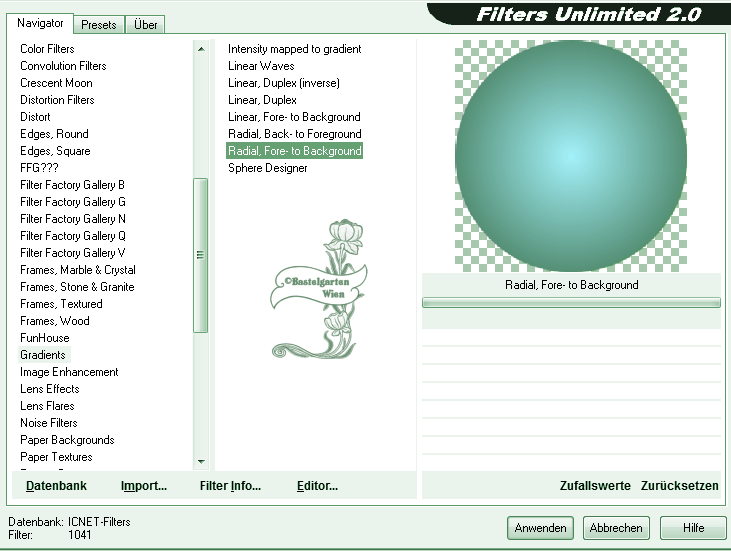
Task: Select Filter Factory Gallery V
Action: [x=72, y=253]
